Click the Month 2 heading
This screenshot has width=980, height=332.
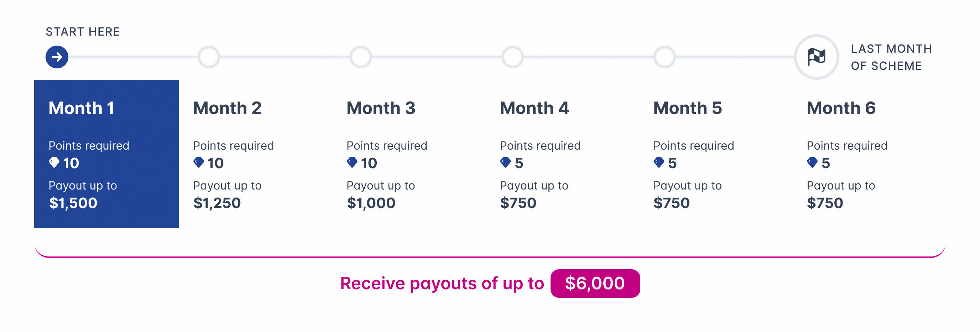pyautogui.click(x=227, y=108)
